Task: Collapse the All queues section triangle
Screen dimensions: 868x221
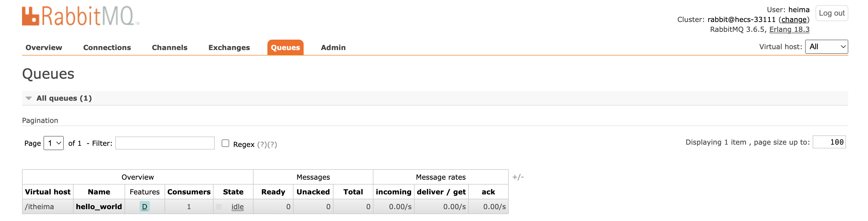Action: pos(29,98)
